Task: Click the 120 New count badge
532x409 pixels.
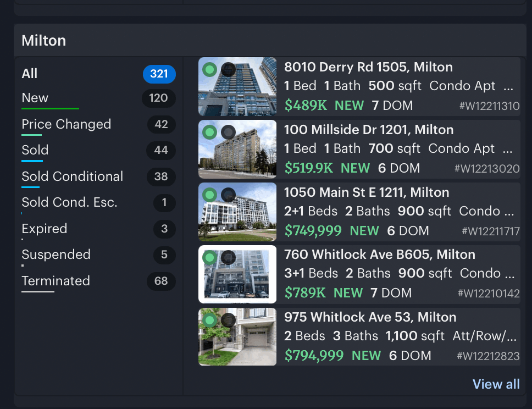Action: tap(158, 98)
